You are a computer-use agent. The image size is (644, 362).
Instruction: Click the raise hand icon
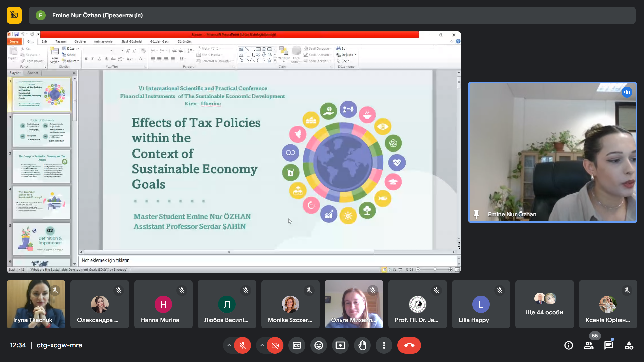point(362,345)
